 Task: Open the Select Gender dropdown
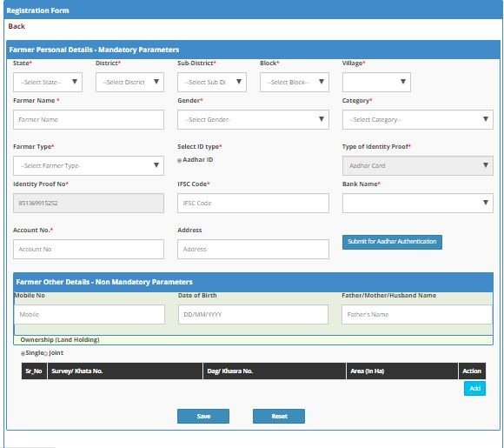click(253, 120)
